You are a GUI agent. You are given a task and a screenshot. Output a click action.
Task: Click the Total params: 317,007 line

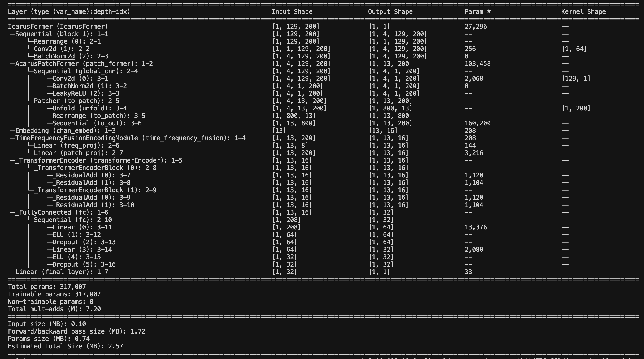47,287
